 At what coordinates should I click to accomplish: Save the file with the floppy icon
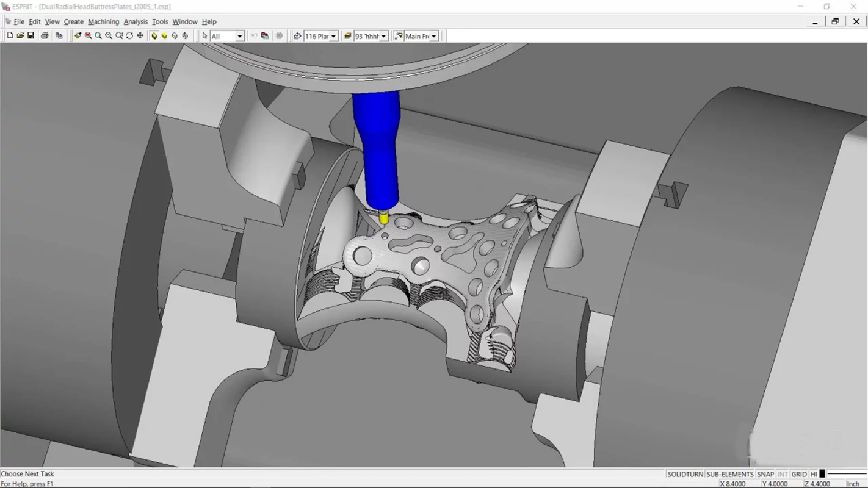(x=31, y=36)
